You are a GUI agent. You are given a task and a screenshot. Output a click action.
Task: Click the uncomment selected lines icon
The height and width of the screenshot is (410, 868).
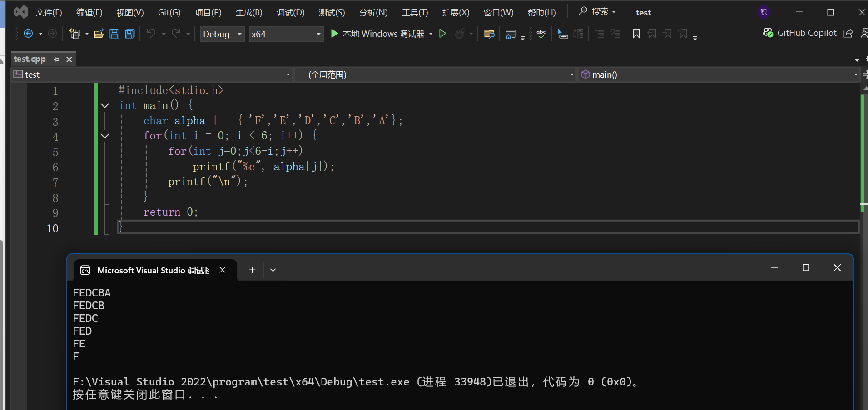click(x=615, y=34)
